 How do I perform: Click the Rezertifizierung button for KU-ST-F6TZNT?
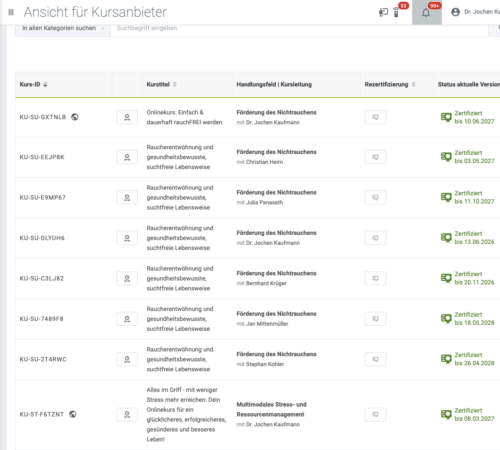click(x=375, y=414)
